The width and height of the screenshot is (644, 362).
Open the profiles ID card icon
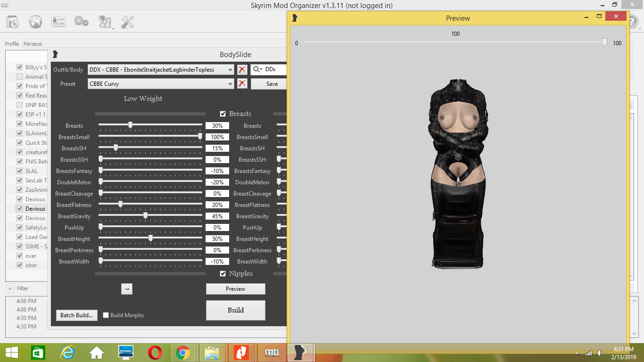point(58,22)
